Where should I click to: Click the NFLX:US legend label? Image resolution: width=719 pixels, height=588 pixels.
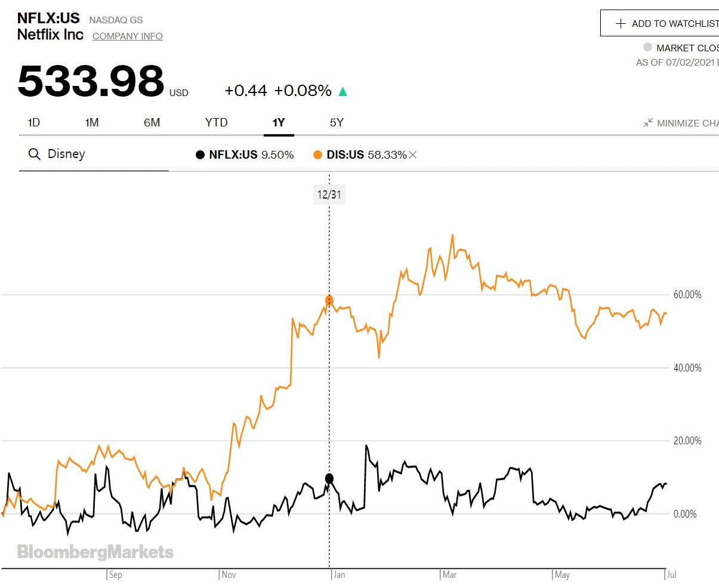pos(233,155)
